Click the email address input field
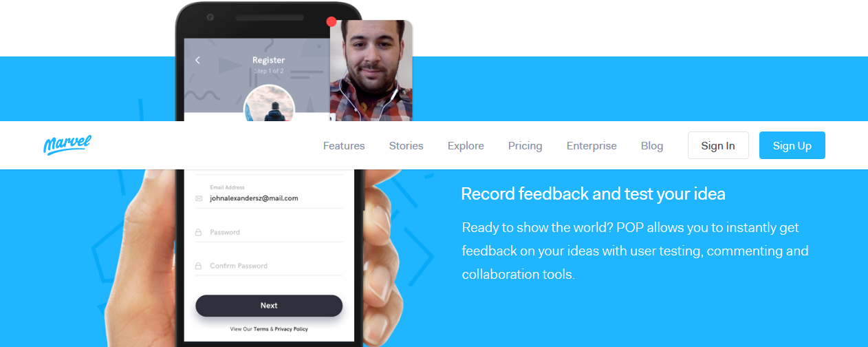 point(269,195)
